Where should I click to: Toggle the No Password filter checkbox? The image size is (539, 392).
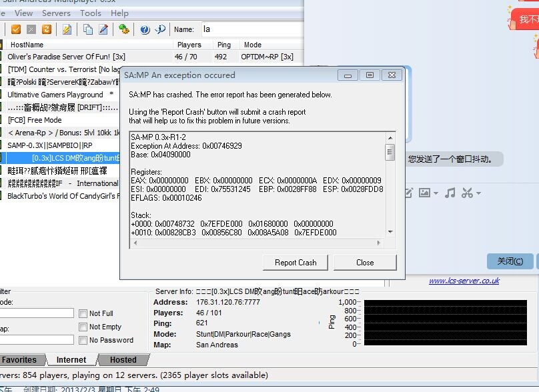pos(83,340)
